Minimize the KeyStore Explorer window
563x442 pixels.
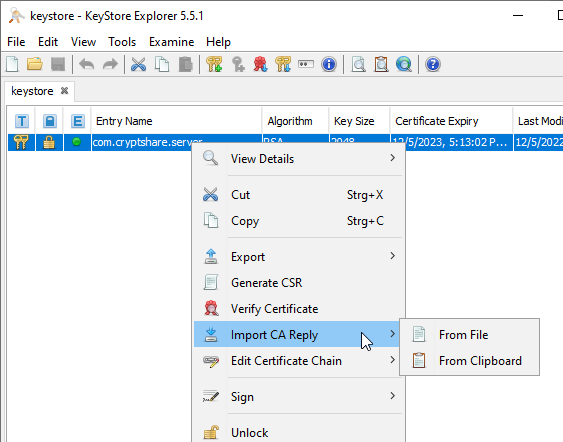point(518,15)
